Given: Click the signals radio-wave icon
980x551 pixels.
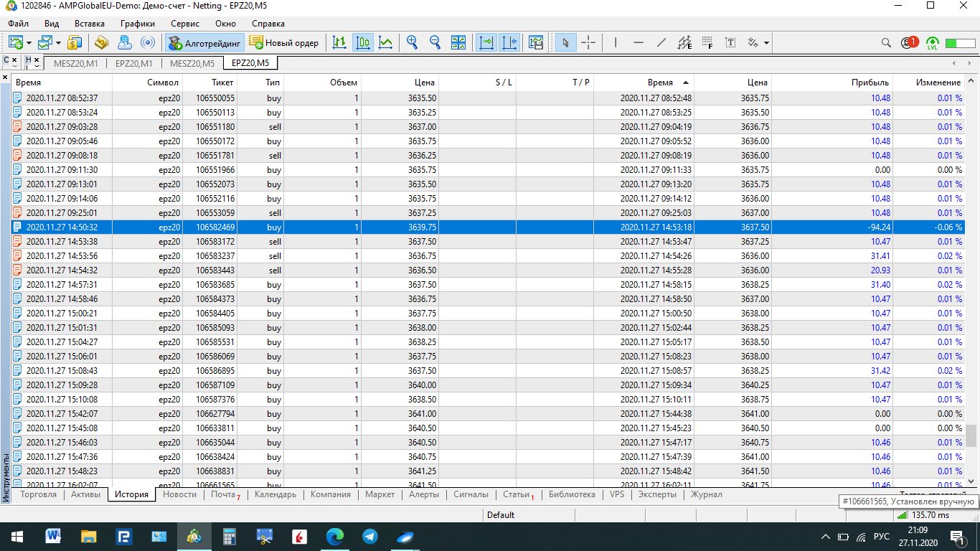Looking at the screenshot, I should coord(147,42).
